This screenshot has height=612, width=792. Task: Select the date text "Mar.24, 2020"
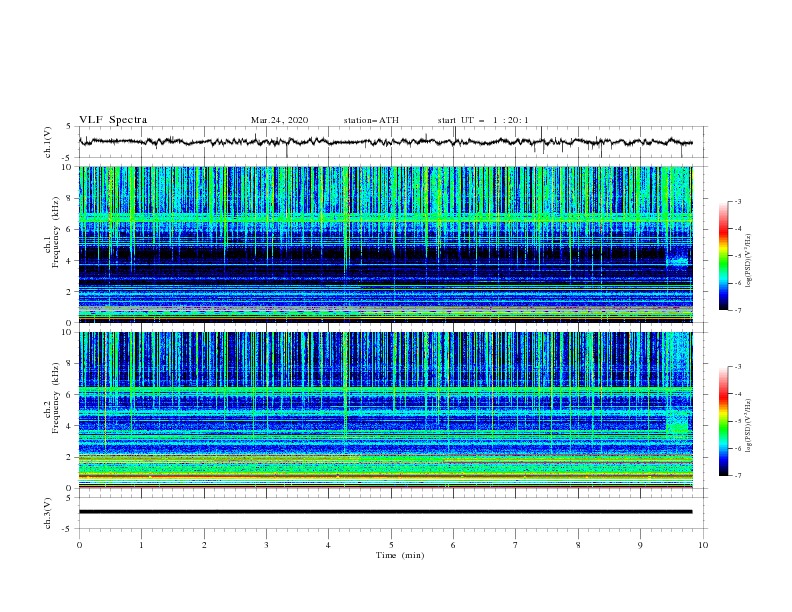pyautogui.click(x=279, y=120)
